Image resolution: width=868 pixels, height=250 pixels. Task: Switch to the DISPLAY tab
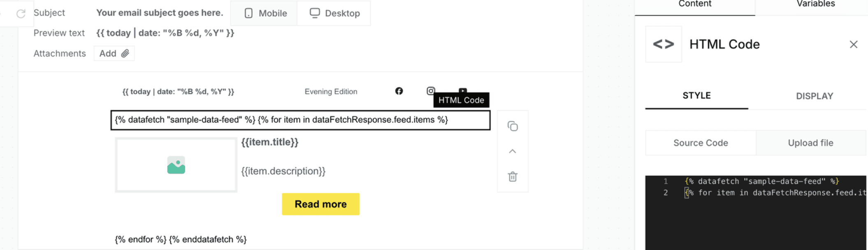(815, 96)
